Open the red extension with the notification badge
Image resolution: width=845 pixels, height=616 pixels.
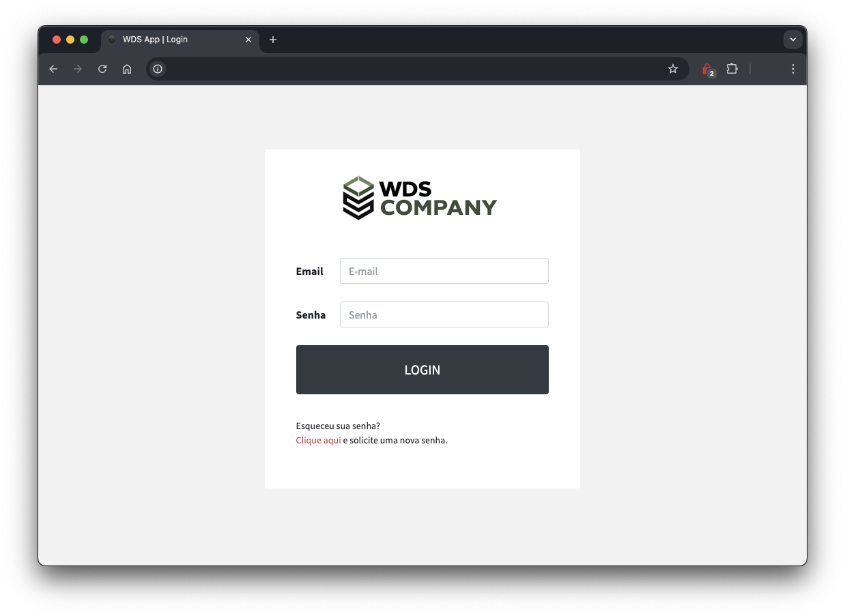pyautogui.click(x=708, y=68)
